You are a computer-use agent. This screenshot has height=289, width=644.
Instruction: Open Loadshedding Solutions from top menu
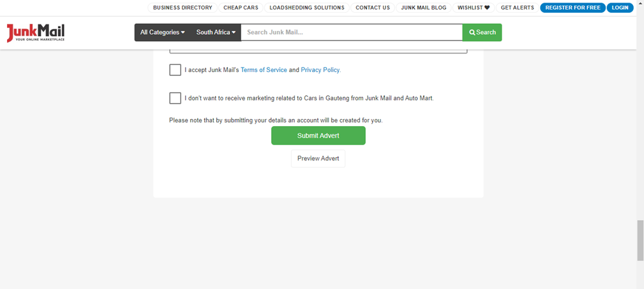(307, 8)
